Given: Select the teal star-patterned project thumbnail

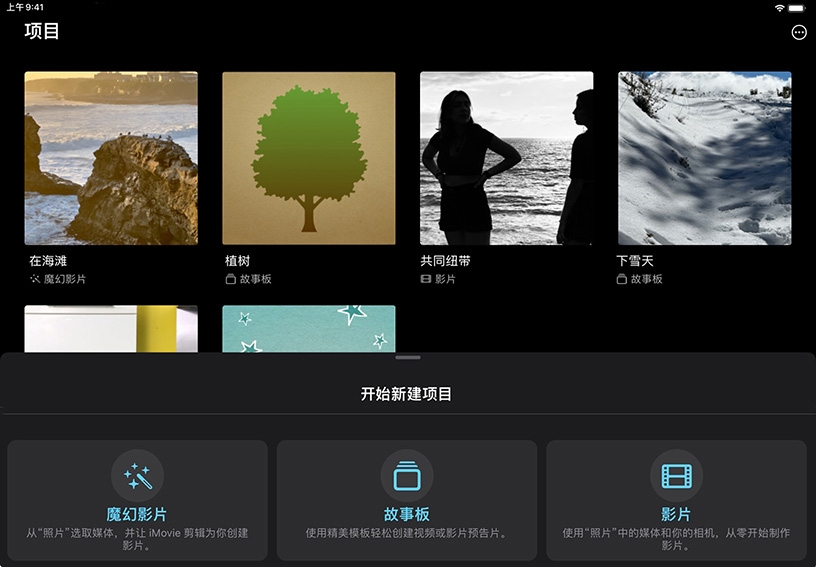Looking at the screenshot, I should click(308, 328).
